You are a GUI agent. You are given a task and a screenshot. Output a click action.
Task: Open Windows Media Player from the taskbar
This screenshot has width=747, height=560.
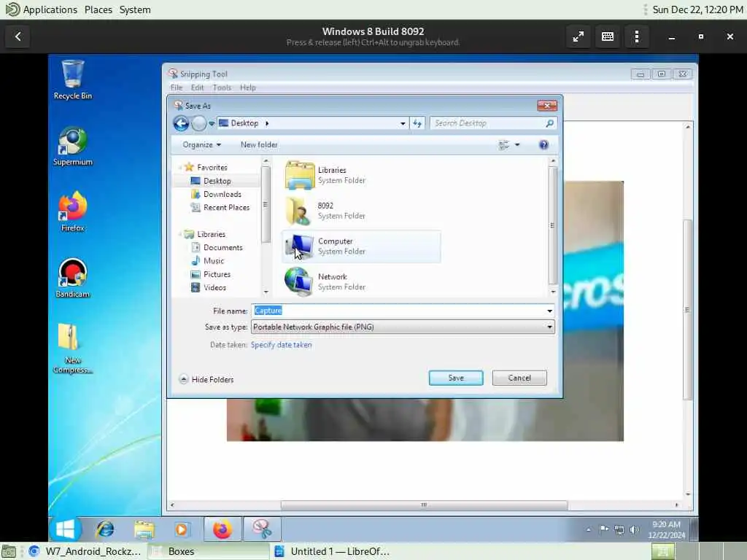[x=181, y=529]
